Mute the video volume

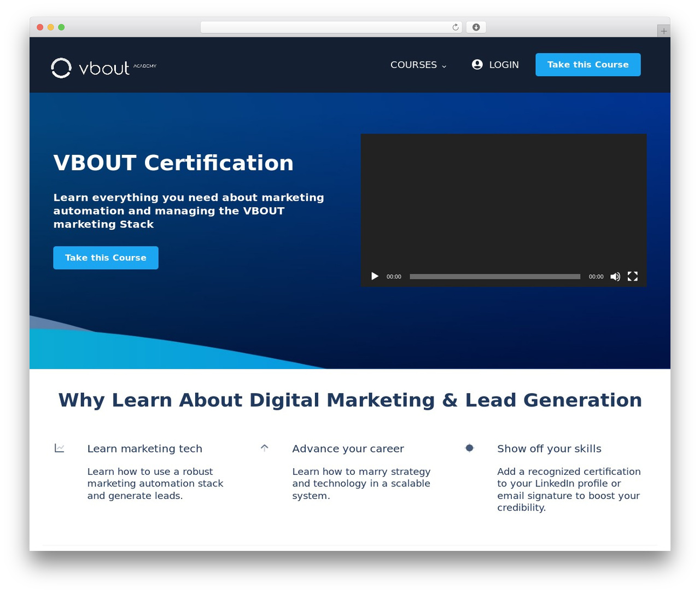click(615, 276)
